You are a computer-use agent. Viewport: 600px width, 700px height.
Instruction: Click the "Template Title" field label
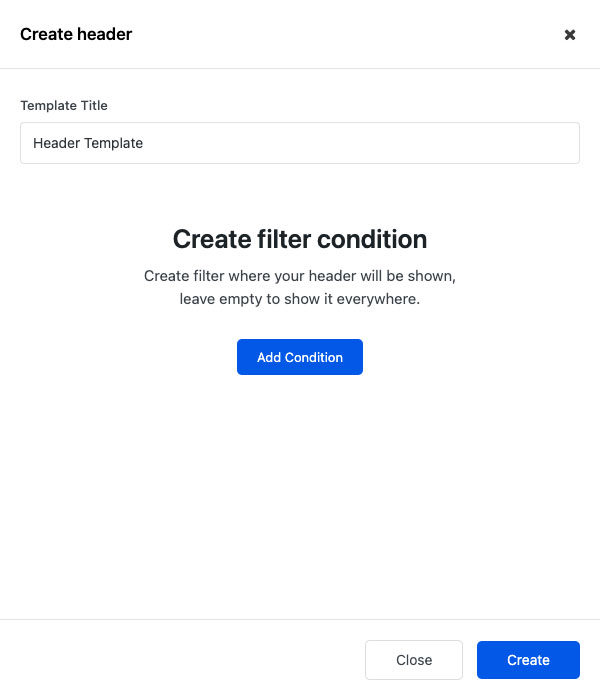pos(64,105)
